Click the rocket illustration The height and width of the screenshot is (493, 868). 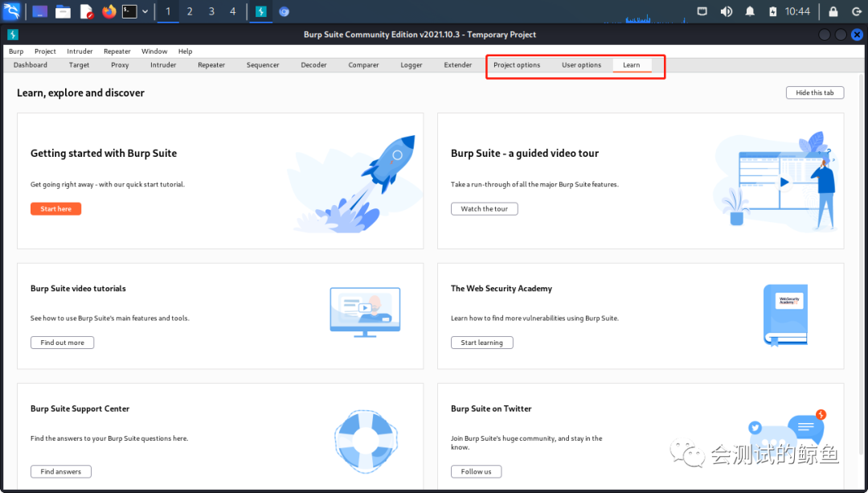tap(354, 184)
